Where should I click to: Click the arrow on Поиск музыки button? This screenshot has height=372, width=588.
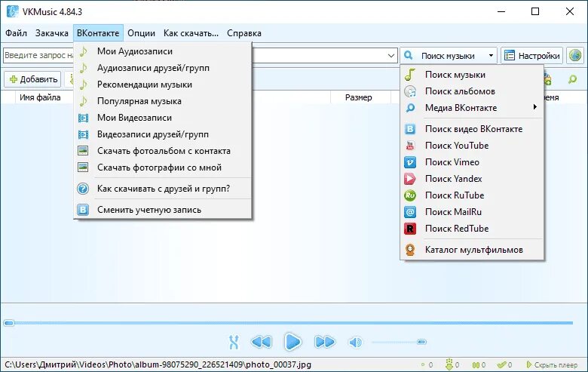[491, 56]
